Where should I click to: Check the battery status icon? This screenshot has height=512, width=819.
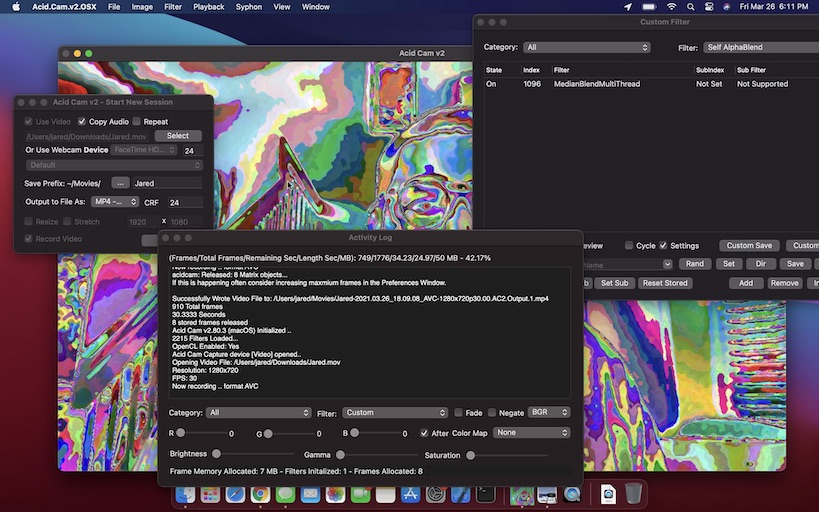649,7
